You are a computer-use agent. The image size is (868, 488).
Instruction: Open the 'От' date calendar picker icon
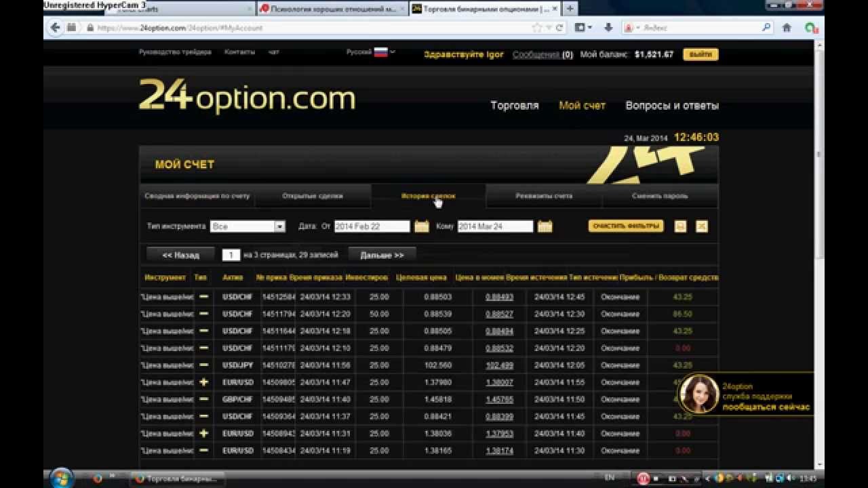[422, 226]
